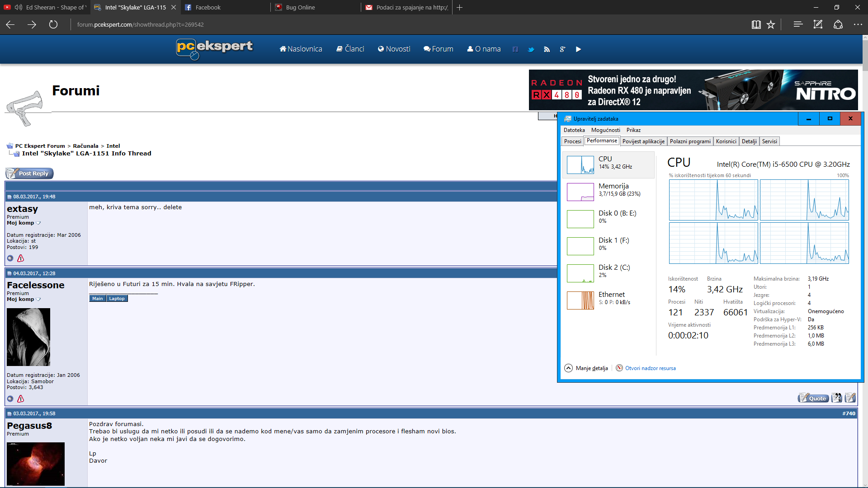The height and width of the screenshot is (488, 868).
Task: Click report post icon under extasy
Action: (20, 258)
